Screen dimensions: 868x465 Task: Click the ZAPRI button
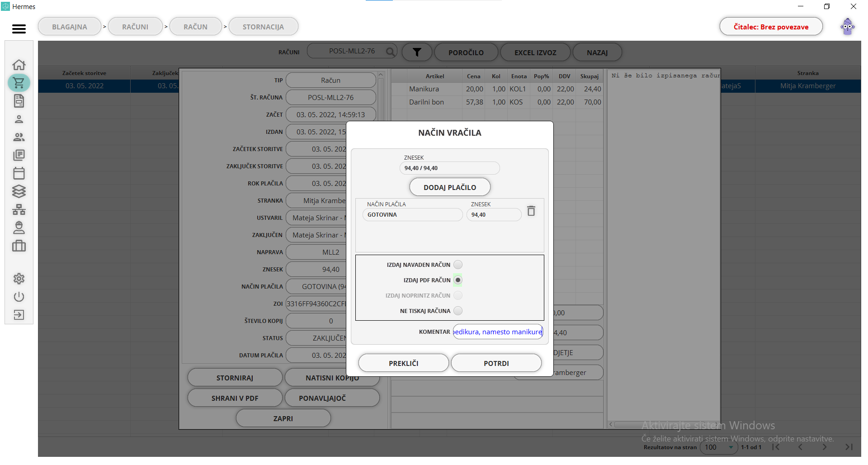(283, 418)
